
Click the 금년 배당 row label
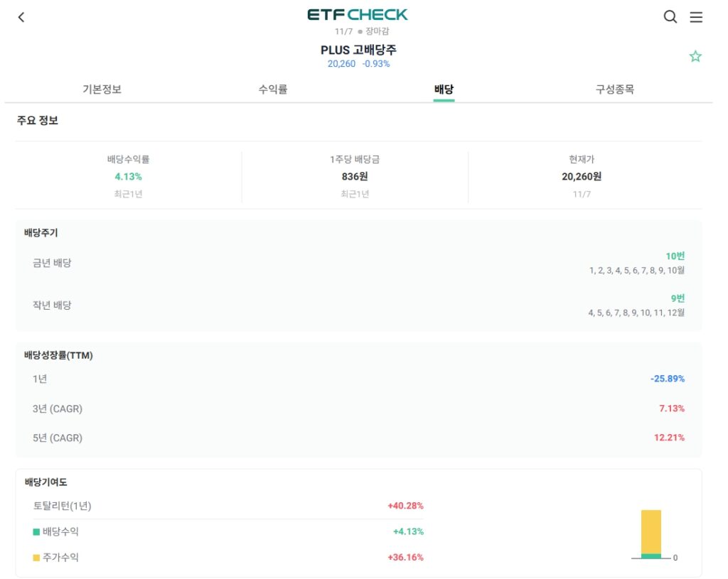point(52,263)
